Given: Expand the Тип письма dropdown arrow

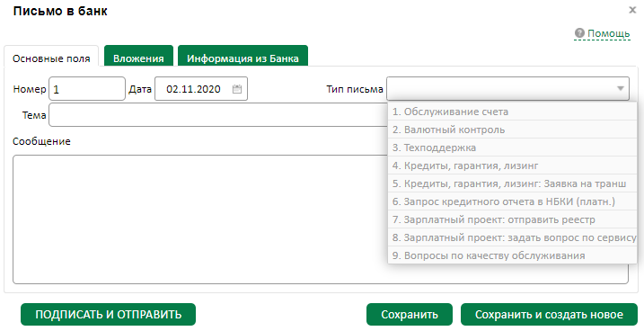Looking at the screenshot, I should click(621, 88).
